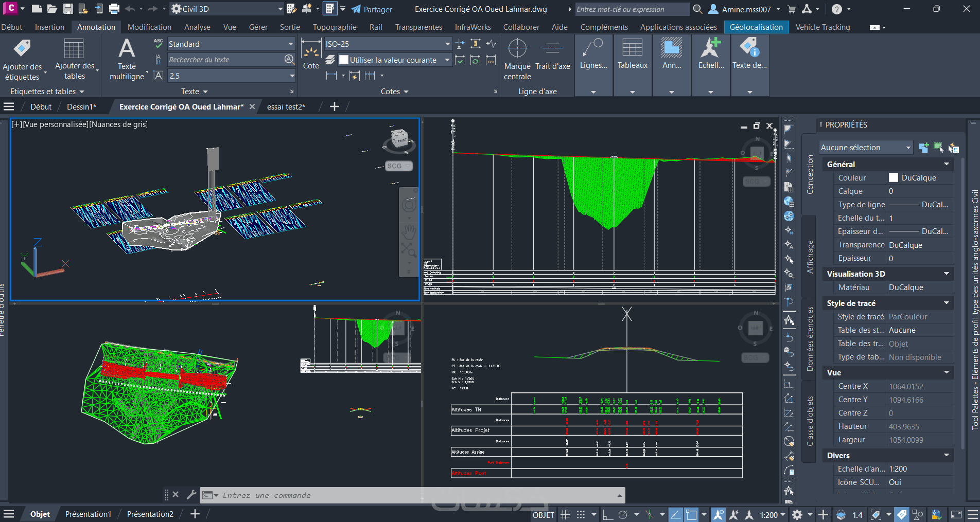Switch to the essai test2 drawing tab
The width and height of the screenshot is (980, 522).
pos(286,106)
